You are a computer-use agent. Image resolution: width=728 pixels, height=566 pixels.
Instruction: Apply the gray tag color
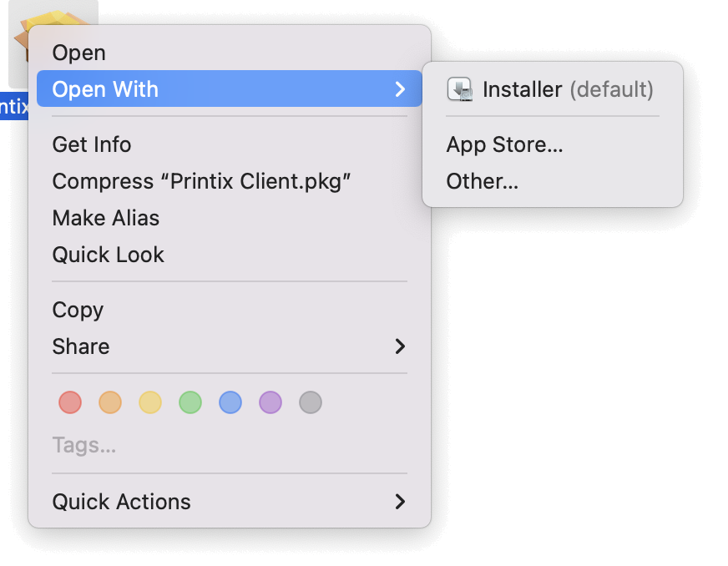311,402
